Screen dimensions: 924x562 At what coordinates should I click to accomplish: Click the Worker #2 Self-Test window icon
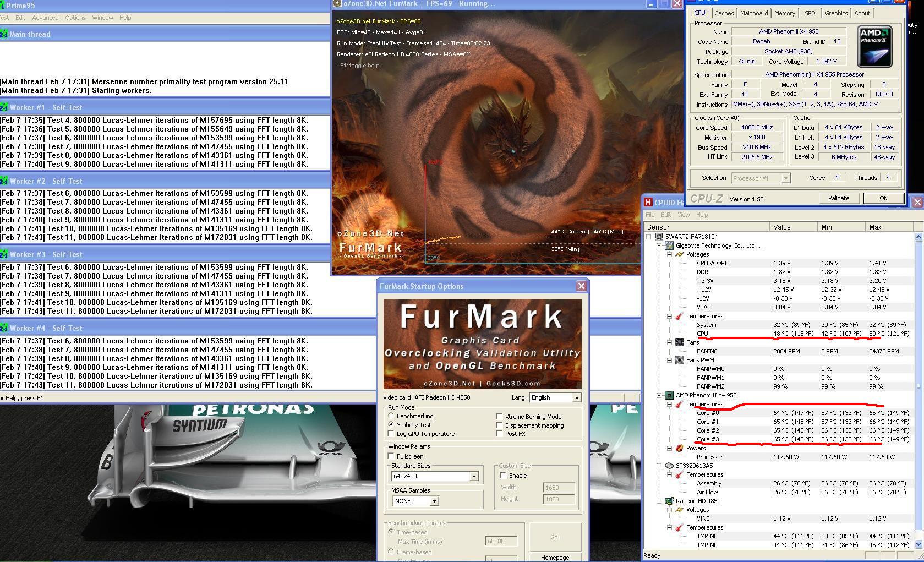[3, 181]
